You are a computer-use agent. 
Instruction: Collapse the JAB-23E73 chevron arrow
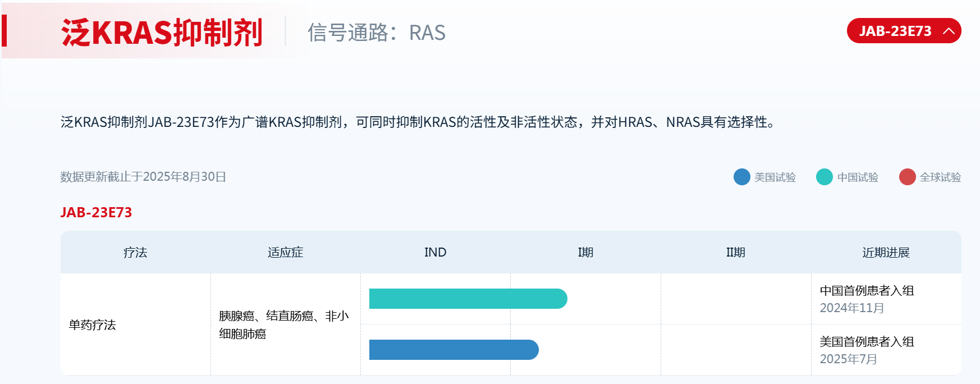click(x=949, y=31)
